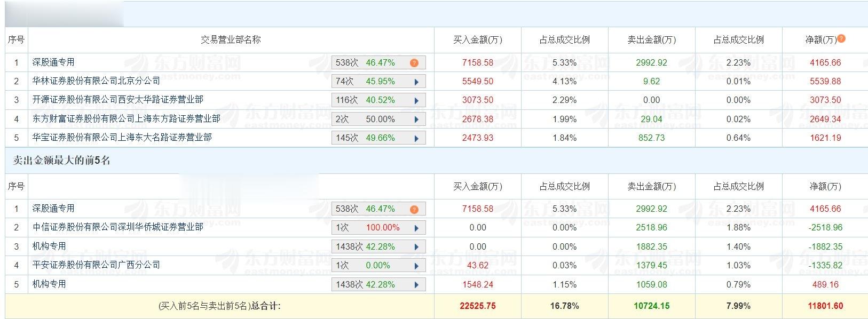Screen dimensions: 868x319
Task: Select the buy amount 5549.50 cell
Action: (478, 81)
